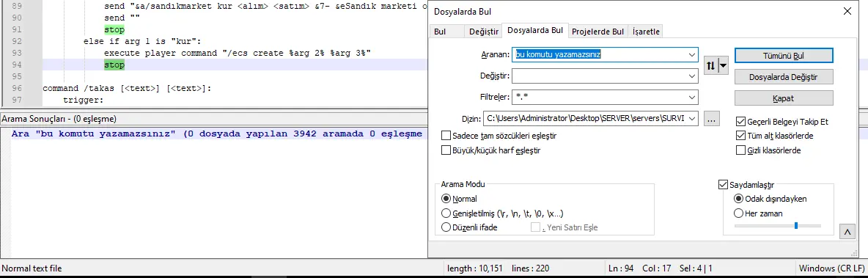Open the directory browse dialog via the ... button
868x278 pixels.
712,118
